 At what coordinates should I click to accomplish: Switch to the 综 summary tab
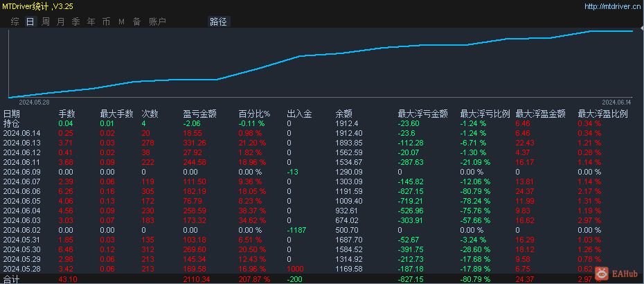point(15,22)
